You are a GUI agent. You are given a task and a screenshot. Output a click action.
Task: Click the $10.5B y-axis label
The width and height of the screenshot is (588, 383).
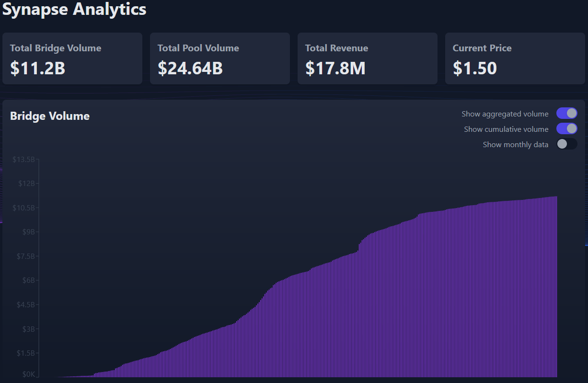pyautogui.click(x=23, y=208)
